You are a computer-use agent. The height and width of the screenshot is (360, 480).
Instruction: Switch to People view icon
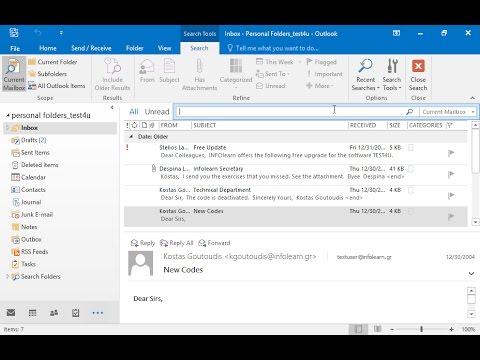click(54, 312)
